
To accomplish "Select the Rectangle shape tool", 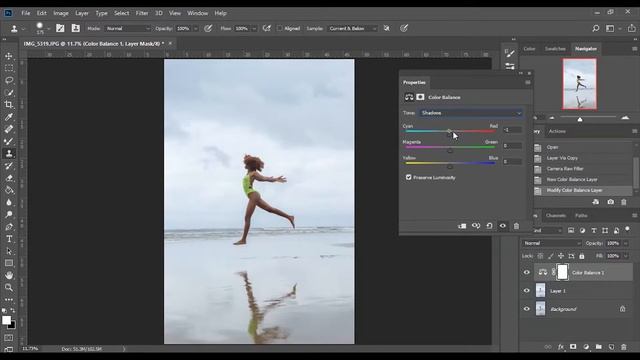I will click(x=9, y=263).
